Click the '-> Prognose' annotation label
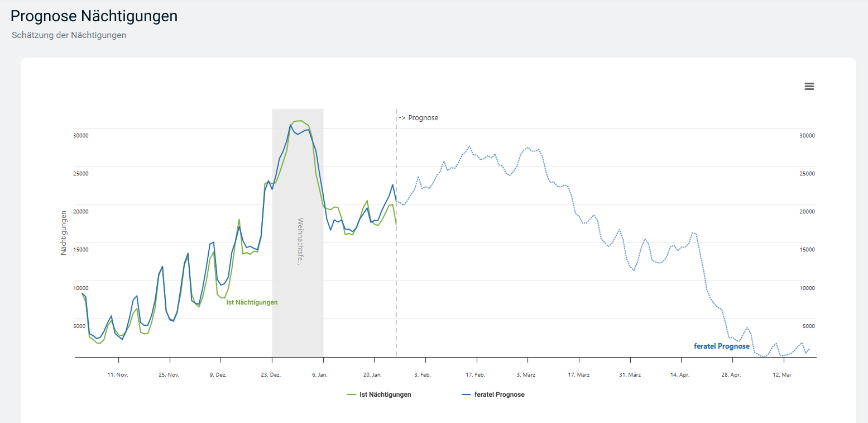This screenshot has height=423, width=868. (x=419, y=118)
